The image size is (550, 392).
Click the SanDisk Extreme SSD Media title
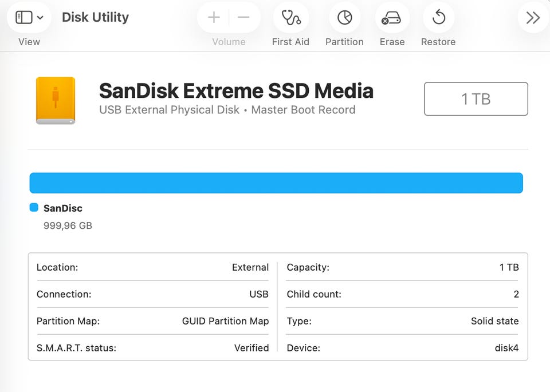point(236,91)
